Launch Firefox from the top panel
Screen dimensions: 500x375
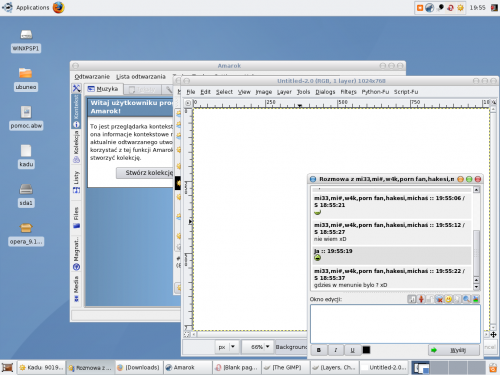(59, 7)
